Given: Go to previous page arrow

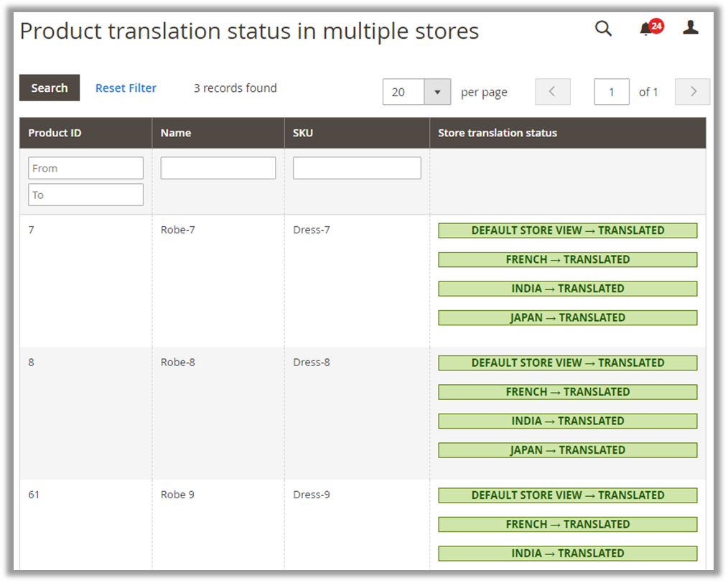Looking at the screenshot, I should (x=552, y=92).
